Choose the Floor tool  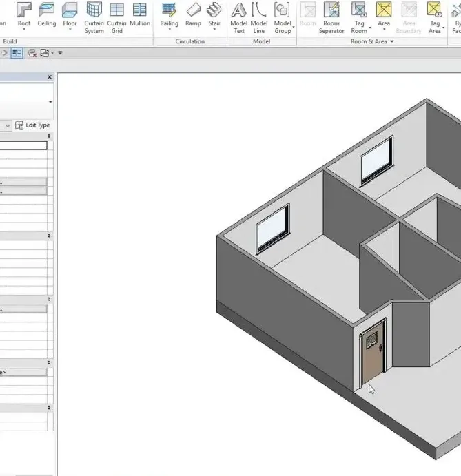pos(70,14)
